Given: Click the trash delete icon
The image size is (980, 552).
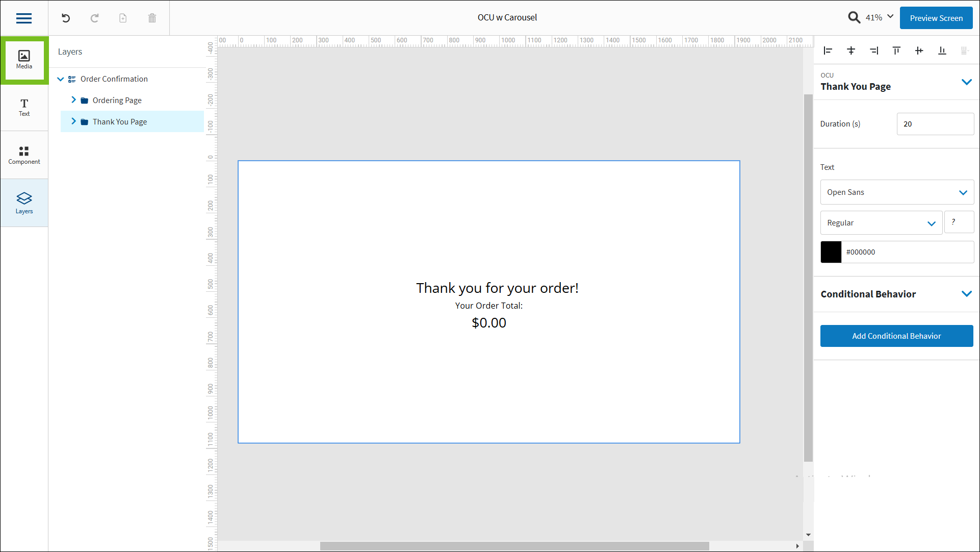Looking at the screenshot, I should [151, 18].
